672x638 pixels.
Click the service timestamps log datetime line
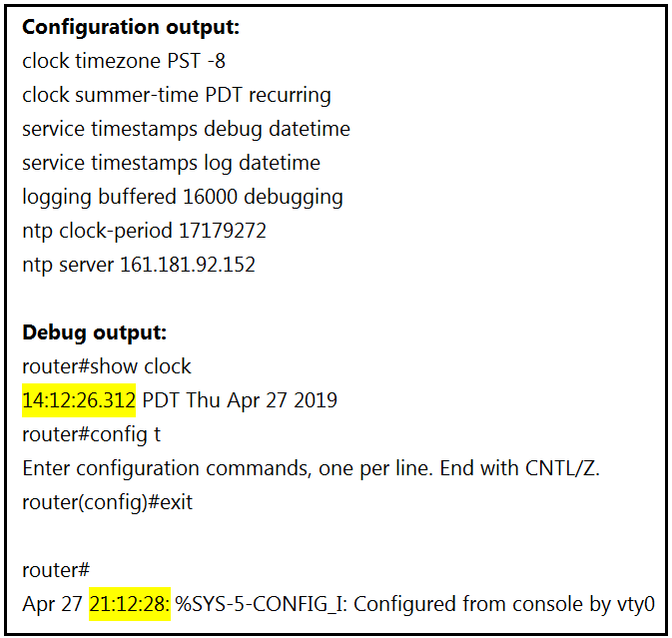[171, 163]
